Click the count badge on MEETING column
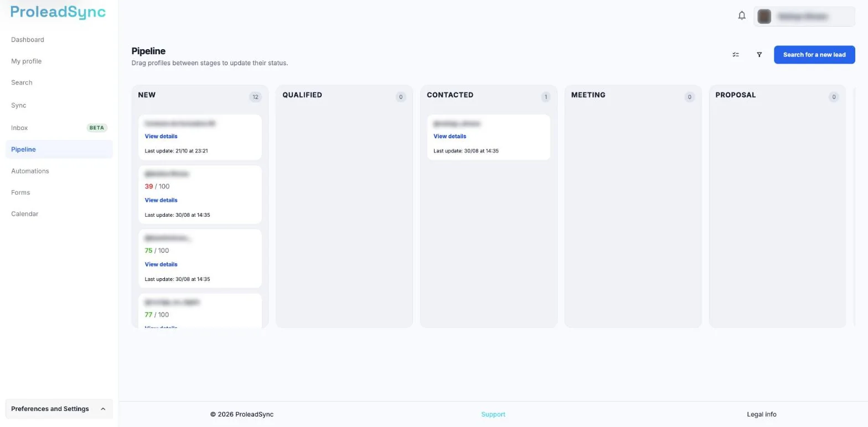 coord(689,97)
